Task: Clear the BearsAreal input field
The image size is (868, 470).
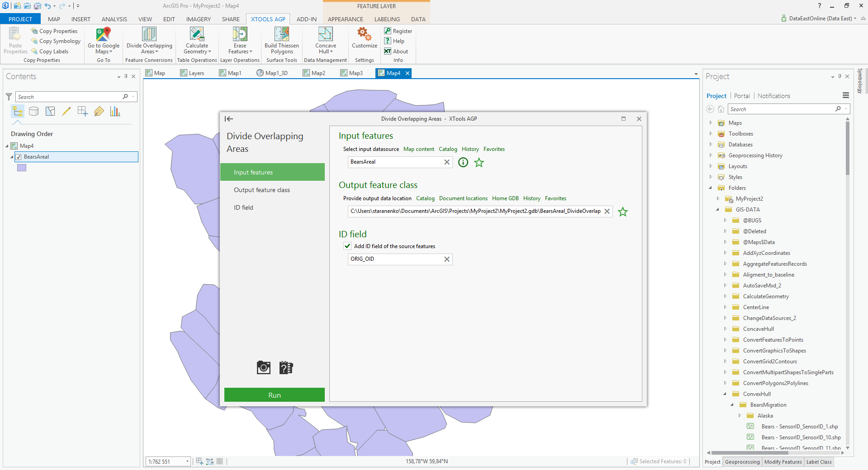Action: click(447, 162)
